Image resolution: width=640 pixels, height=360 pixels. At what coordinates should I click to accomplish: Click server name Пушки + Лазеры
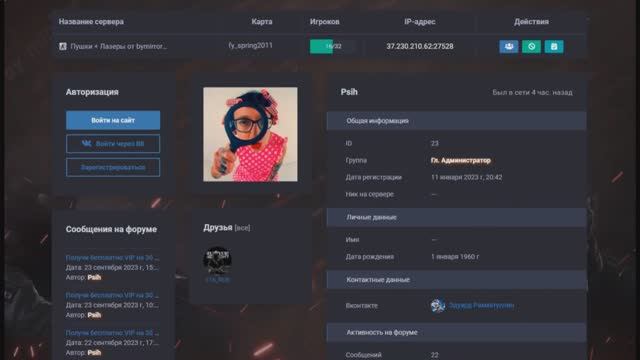(118, 46)
